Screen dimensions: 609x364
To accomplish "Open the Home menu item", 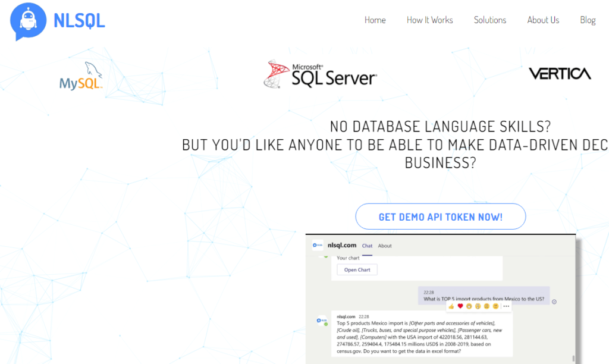I will tap(375, 20).
